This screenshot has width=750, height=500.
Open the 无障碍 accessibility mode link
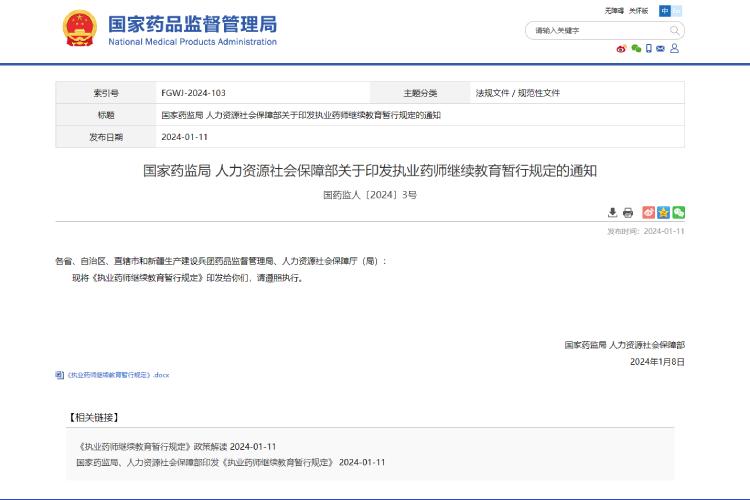[x=613, y=10]
